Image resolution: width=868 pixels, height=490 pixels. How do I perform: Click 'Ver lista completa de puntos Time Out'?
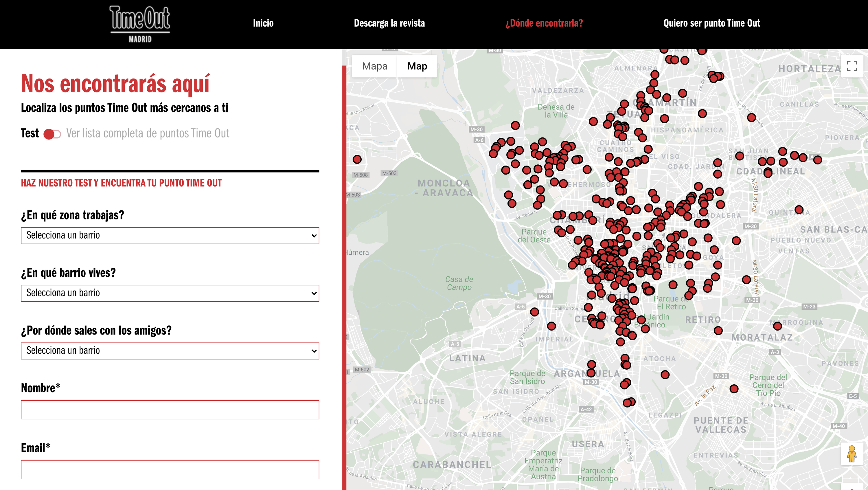tap(148, 133)
